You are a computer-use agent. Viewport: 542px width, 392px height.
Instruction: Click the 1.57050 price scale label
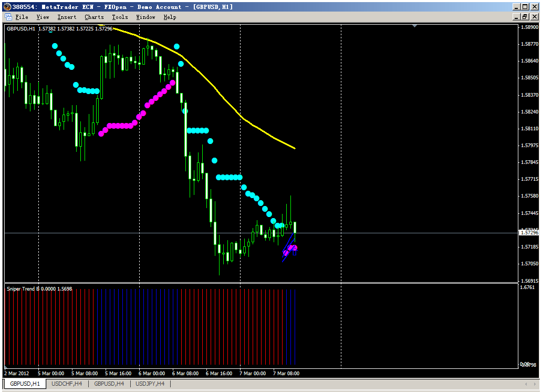[529, 264]
